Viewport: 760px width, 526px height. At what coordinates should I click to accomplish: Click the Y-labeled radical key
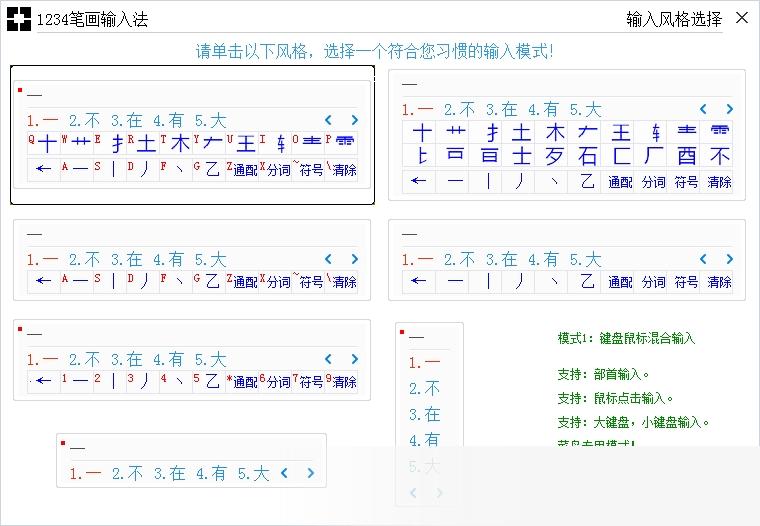[208, 143]
